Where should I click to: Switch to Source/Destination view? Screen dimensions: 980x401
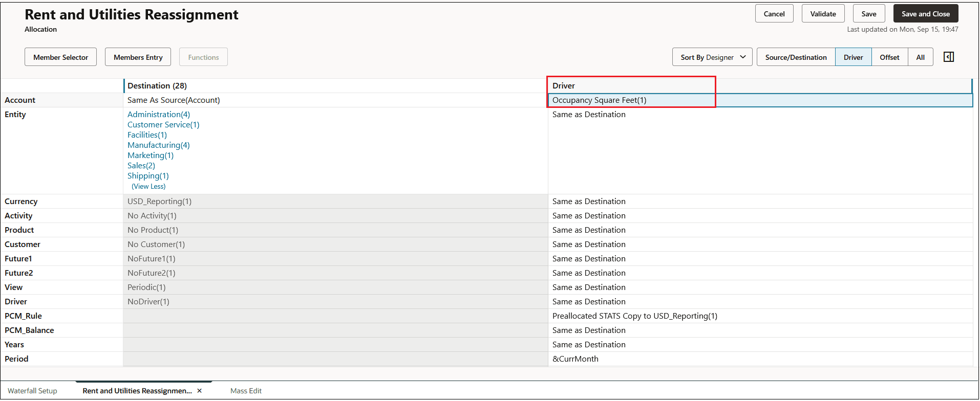tap(796, 57)
